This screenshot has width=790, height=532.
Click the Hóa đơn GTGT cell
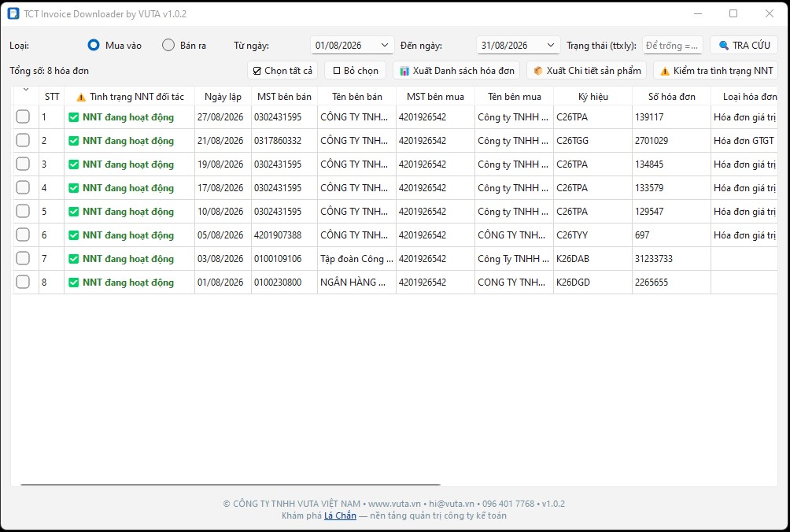[x=744, y=141]
